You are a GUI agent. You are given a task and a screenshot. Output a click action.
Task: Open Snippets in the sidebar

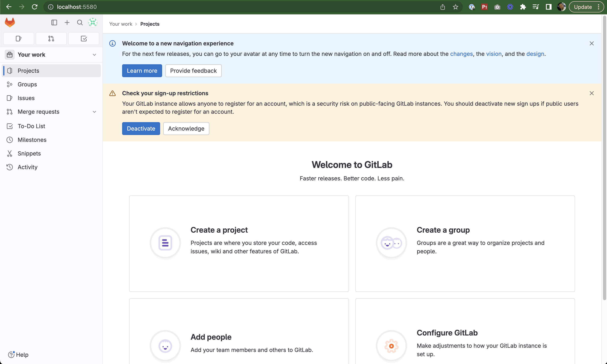[51, 153]
